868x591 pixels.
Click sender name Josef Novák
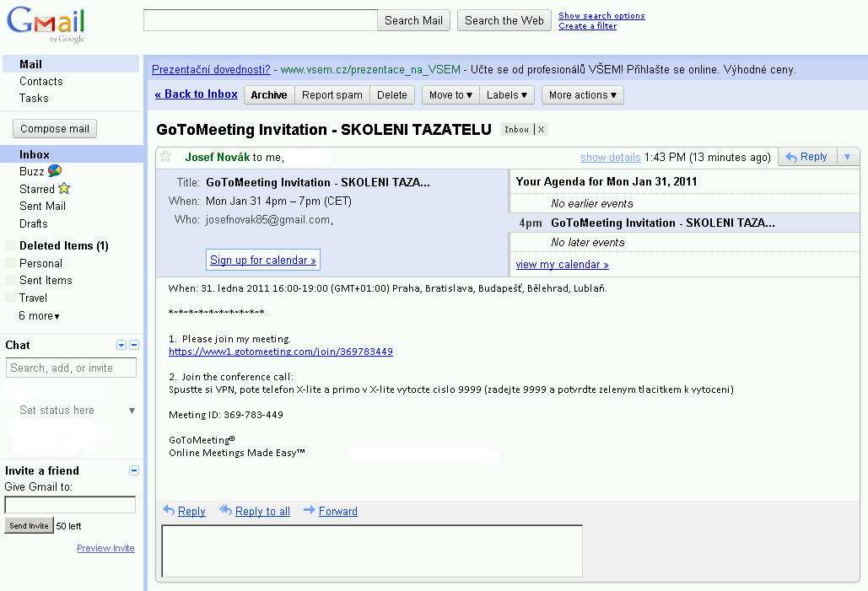pos(218,157)
